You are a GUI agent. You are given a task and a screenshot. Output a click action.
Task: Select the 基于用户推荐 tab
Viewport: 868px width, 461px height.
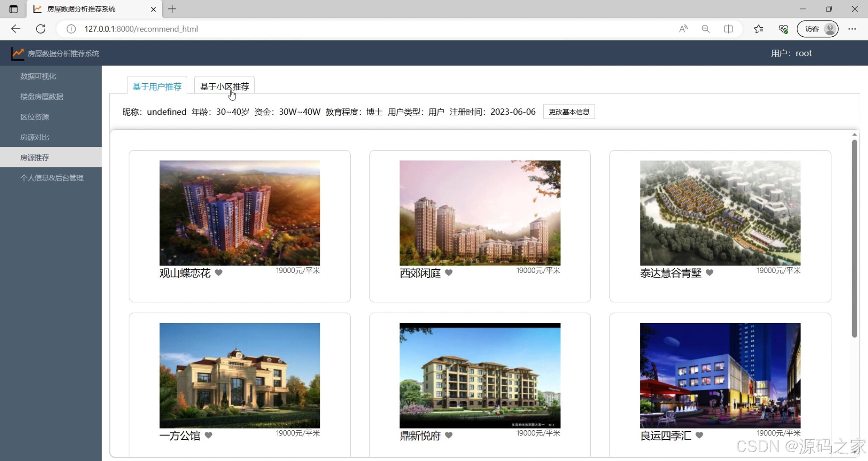[157, 87]
